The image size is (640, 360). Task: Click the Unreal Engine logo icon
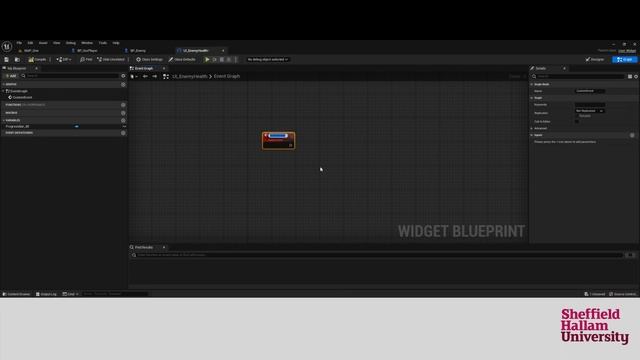tap(7, 47)
